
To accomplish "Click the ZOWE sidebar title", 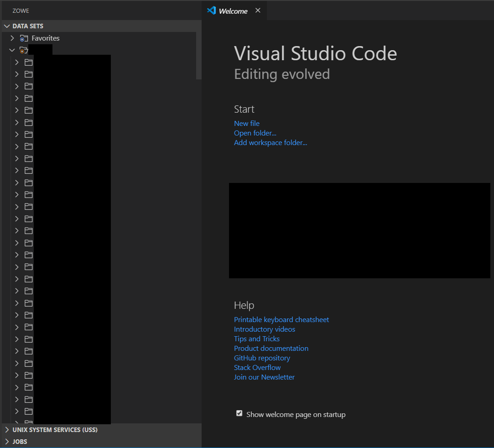I will (21, 10).
